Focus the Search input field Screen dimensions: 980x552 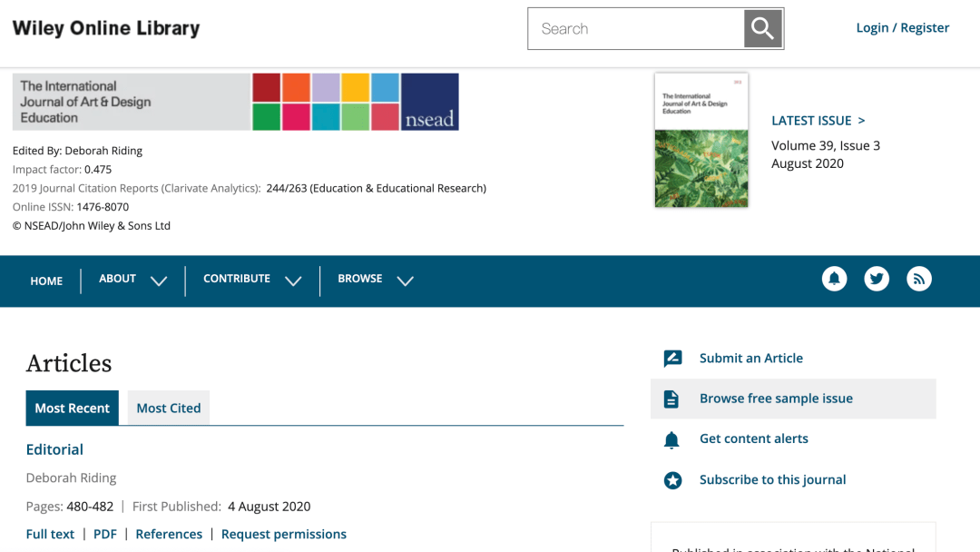(635, 29)
